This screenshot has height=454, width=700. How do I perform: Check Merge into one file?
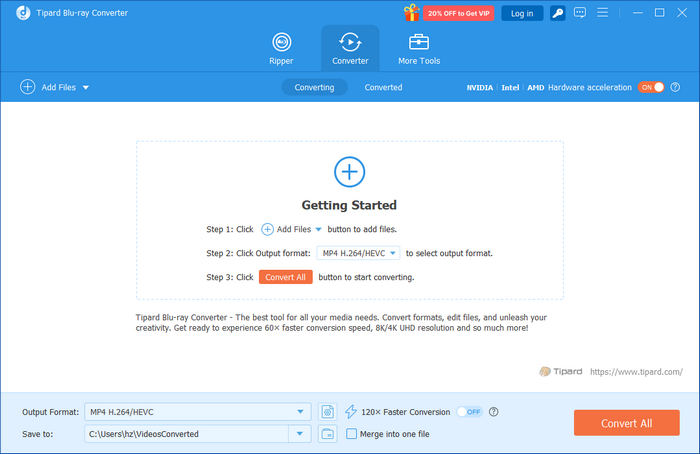coord(351,434)
